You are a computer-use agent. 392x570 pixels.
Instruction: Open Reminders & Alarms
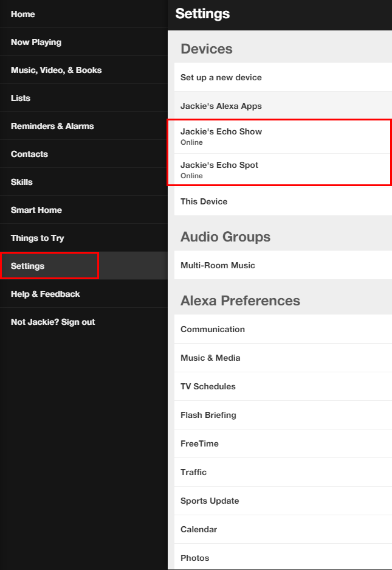(83, 126)
